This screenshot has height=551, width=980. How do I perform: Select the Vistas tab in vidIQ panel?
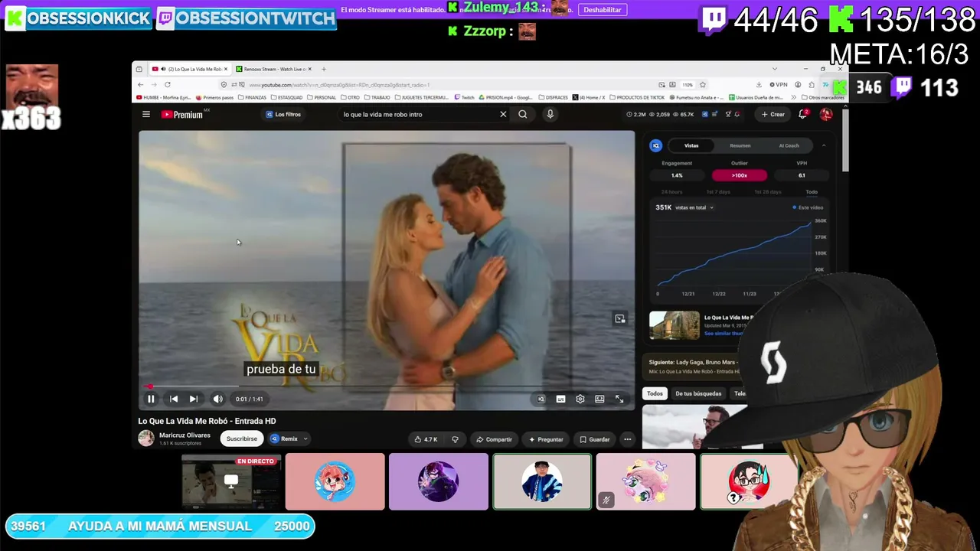coord(691,145)
